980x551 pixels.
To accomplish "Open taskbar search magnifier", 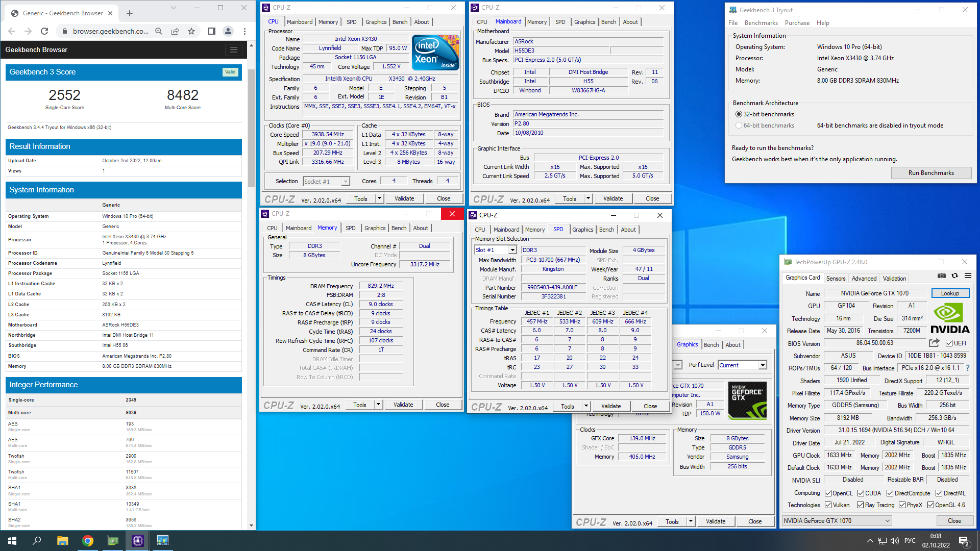I will [x=37, y=541].
